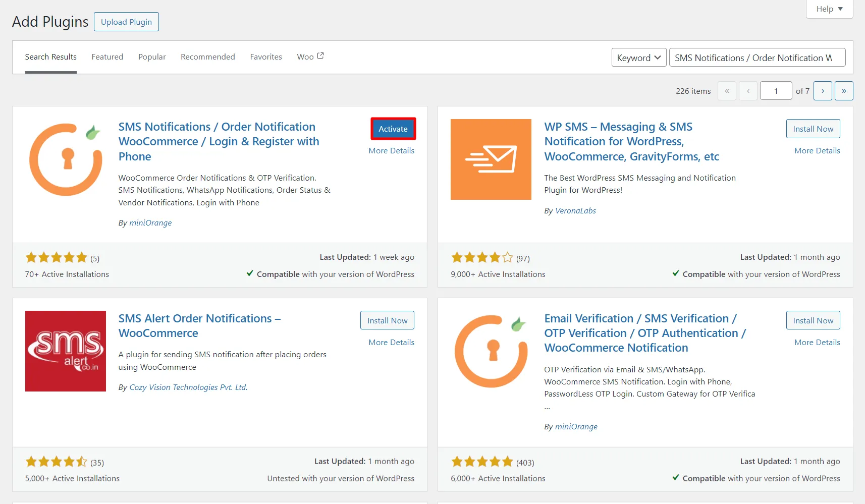
Task: Jump to last page of results
Action: pyautogui.click(x=844, y=91)
